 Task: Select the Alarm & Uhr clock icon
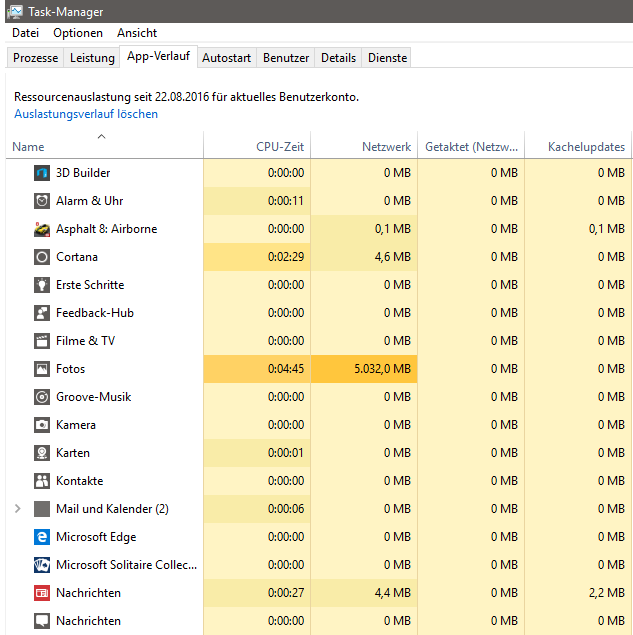tap(42, 201)
